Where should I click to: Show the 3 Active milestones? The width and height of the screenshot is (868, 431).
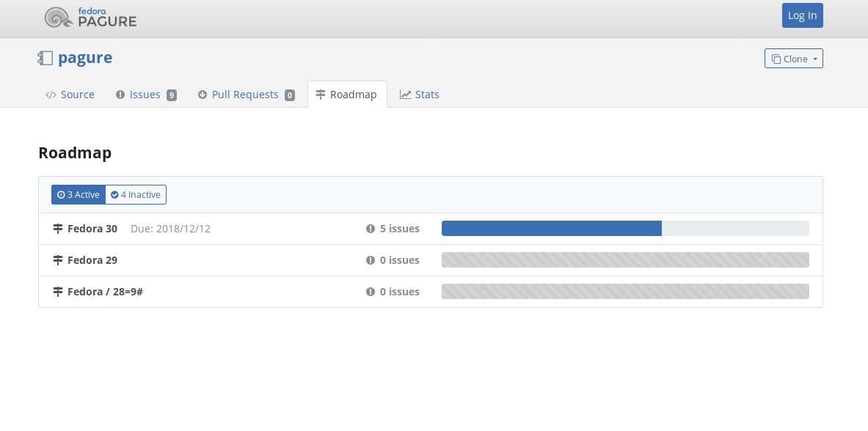tap(79, 195)
